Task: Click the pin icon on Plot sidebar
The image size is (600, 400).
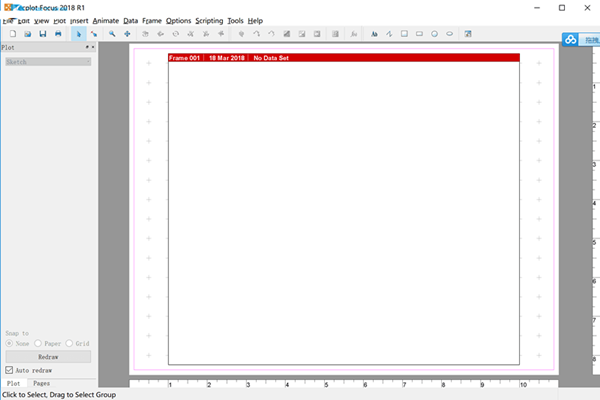Action: coord(87,47)
